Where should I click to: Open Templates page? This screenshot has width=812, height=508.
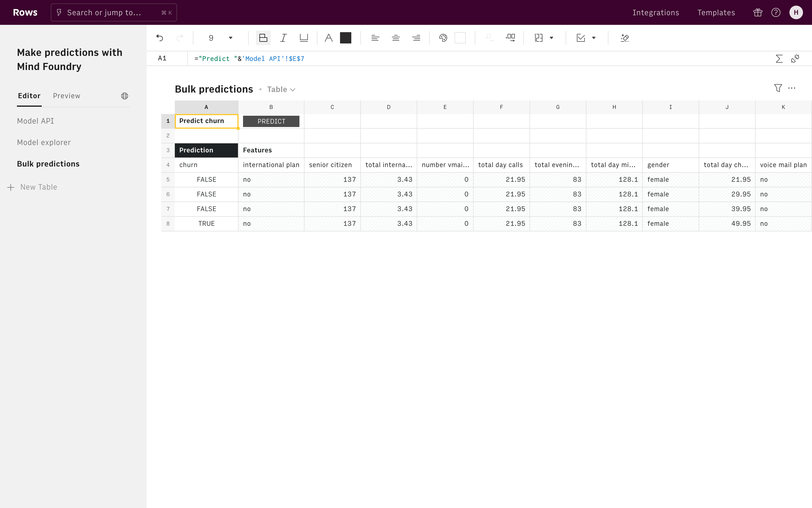(716, 12)
